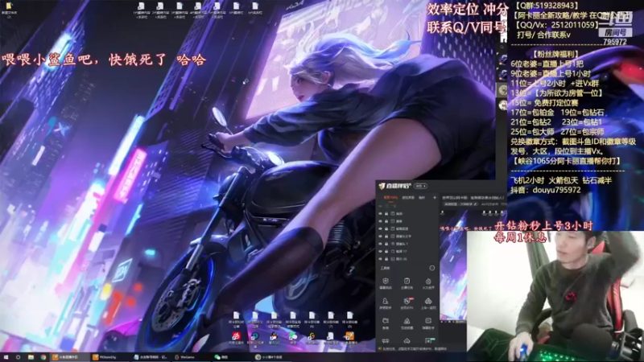Select the 截屏 17 source row
644x362 pixels.
[x=407, y=251]
